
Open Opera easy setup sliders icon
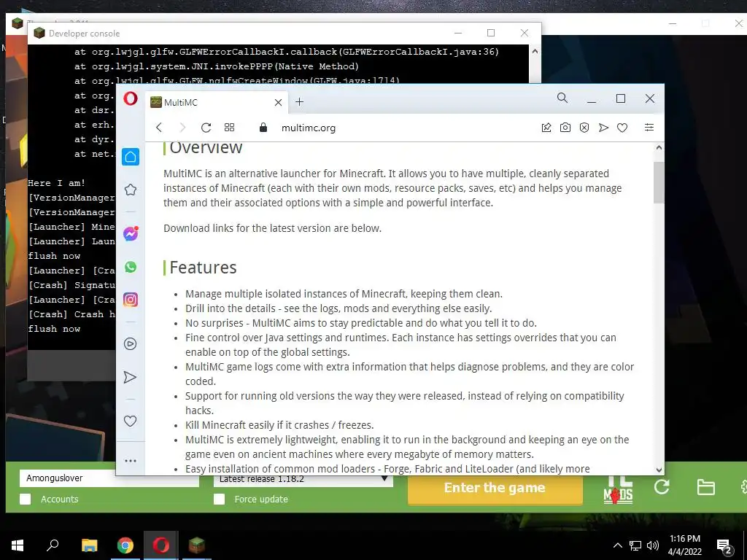(x=649, y=127)
